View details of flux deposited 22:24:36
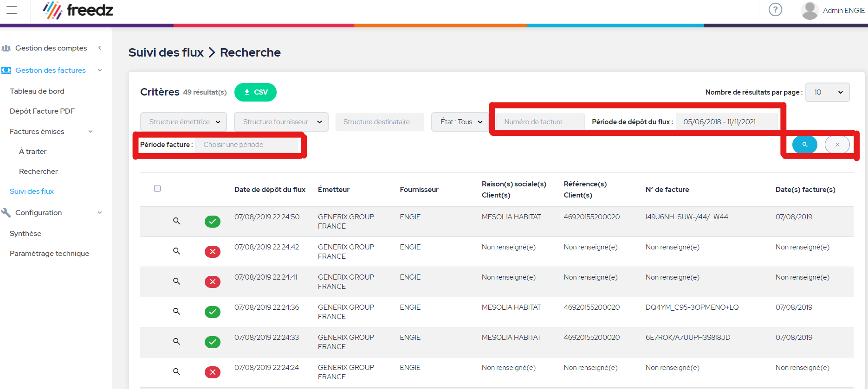This screenshot has height=389, width=868. (x=176, y=312)
